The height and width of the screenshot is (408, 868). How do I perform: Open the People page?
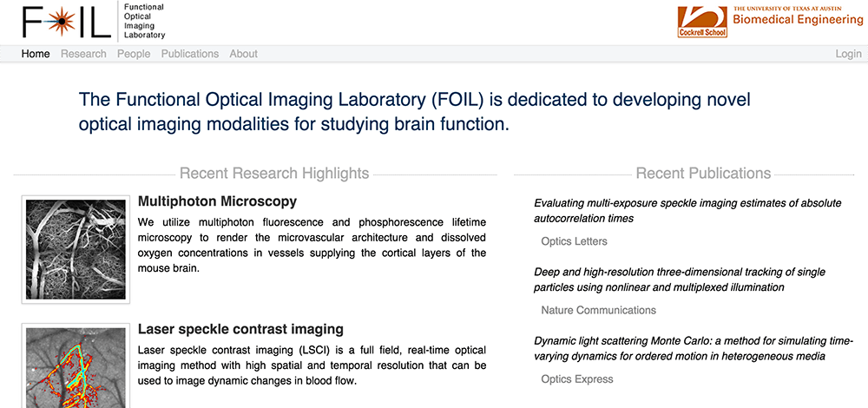[x=134, y=54]
